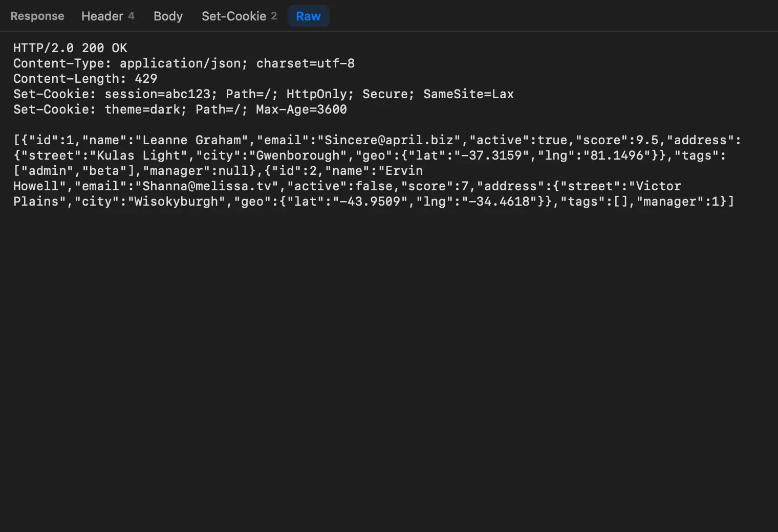Click the Response label
Screen dimensions: 778x532
pos(37,16)
